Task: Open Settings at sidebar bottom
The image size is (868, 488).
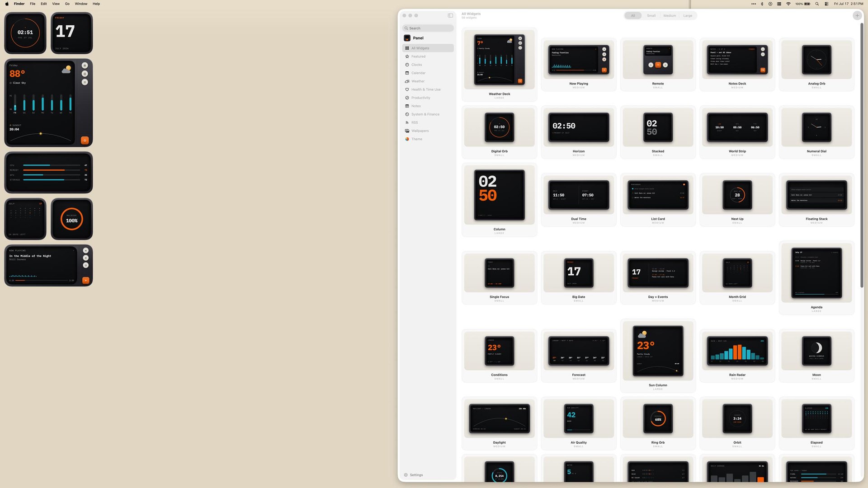Action: [414, 475]
